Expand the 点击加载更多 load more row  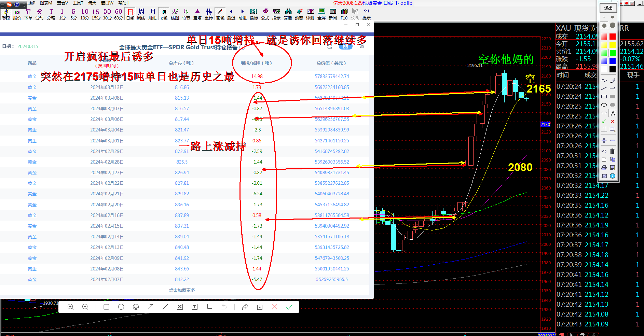[182, 290]
